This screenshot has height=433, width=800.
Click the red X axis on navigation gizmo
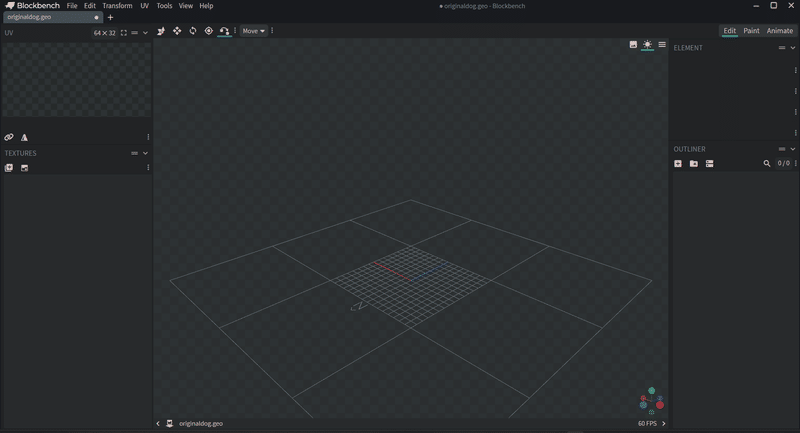[660, 405]
